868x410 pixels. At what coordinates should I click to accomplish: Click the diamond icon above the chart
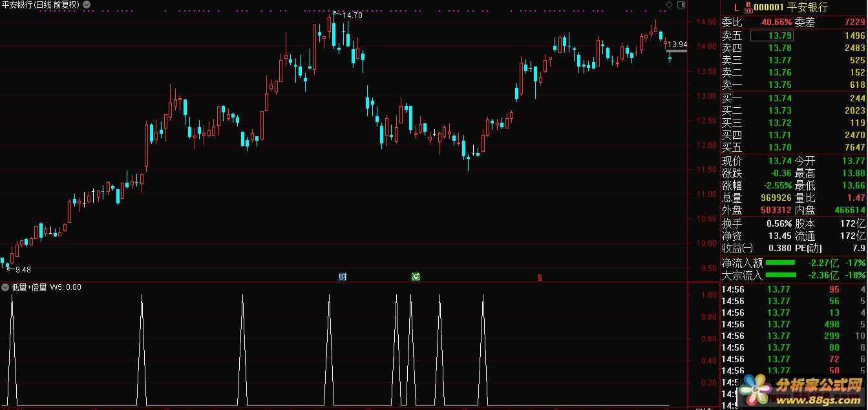(x=670, y=5)
